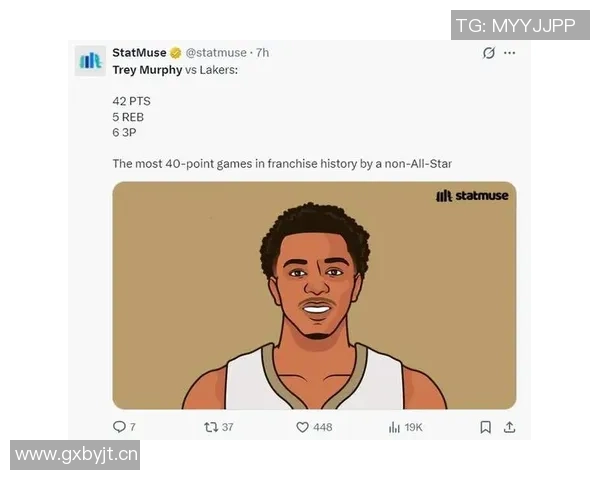Click the share upload icon
The image size is (600, 480).
509,427
